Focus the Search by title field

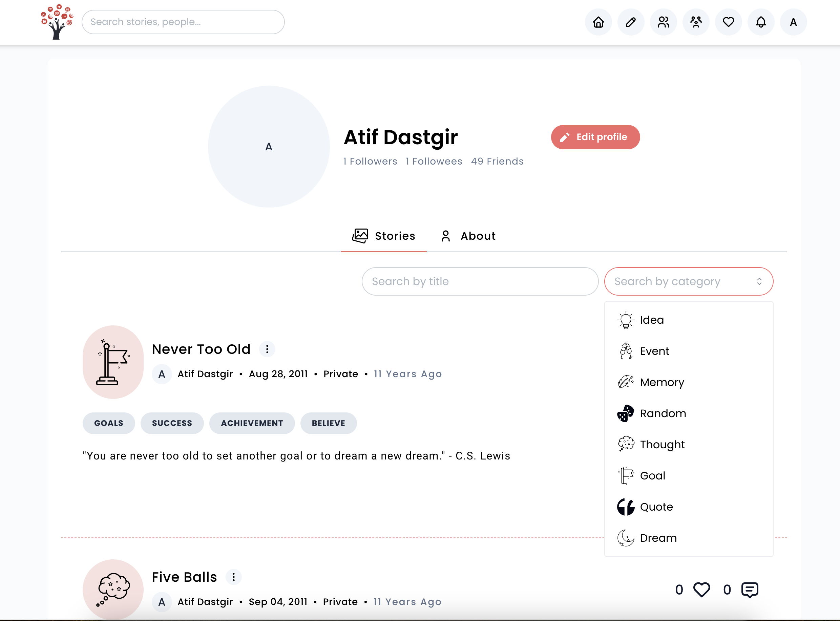480,281
